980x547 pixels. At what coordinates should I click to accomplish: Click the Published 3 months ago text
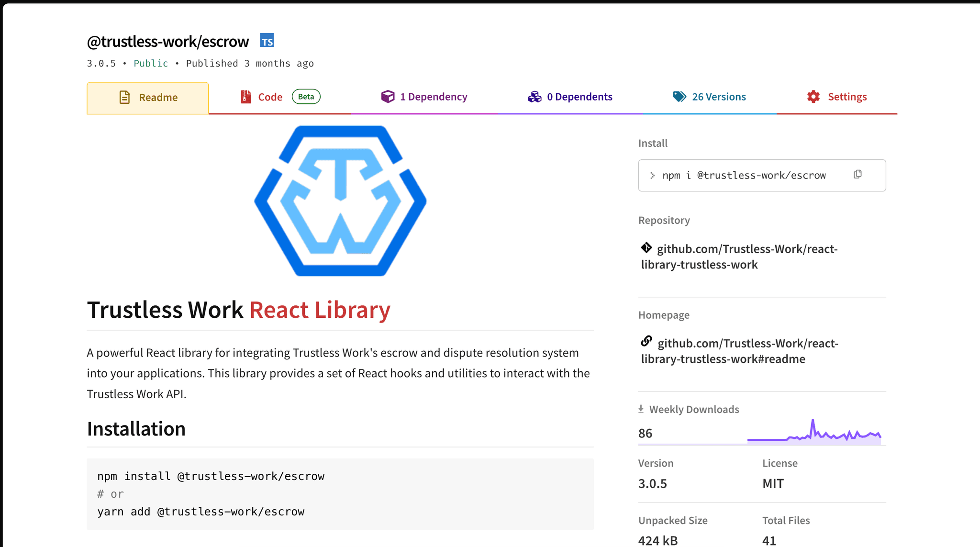point(250,63)
